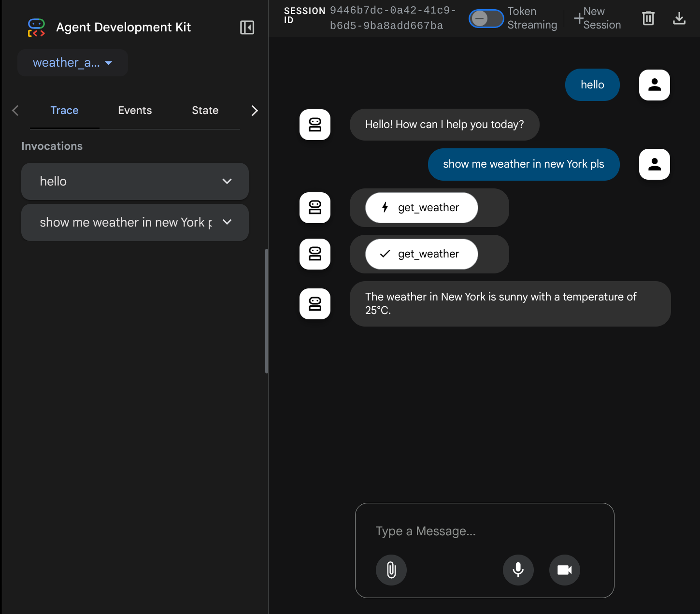The width and height of the screenshot is (700, 614).
Task: Start a New Session
Action: click(x=597, y=18)
